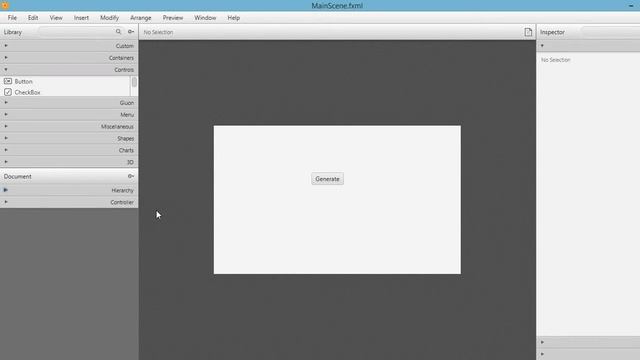Image resolution: width=640 pixels, height=360 pixels.
Task: Click the Inspector search field
Action: (x=610, y=32)
